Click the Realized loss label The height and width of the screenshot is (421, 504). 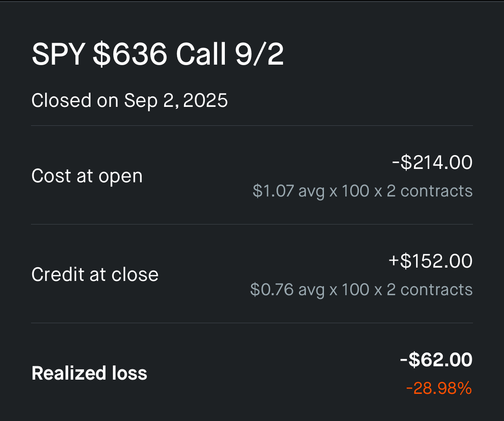pyautogui.click(x=89, y=374)
